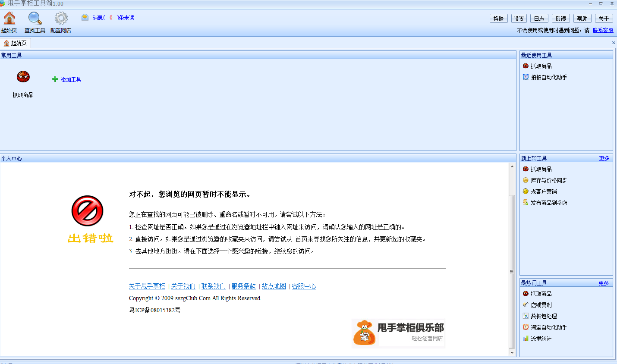Click the message envelope icon

85,17
